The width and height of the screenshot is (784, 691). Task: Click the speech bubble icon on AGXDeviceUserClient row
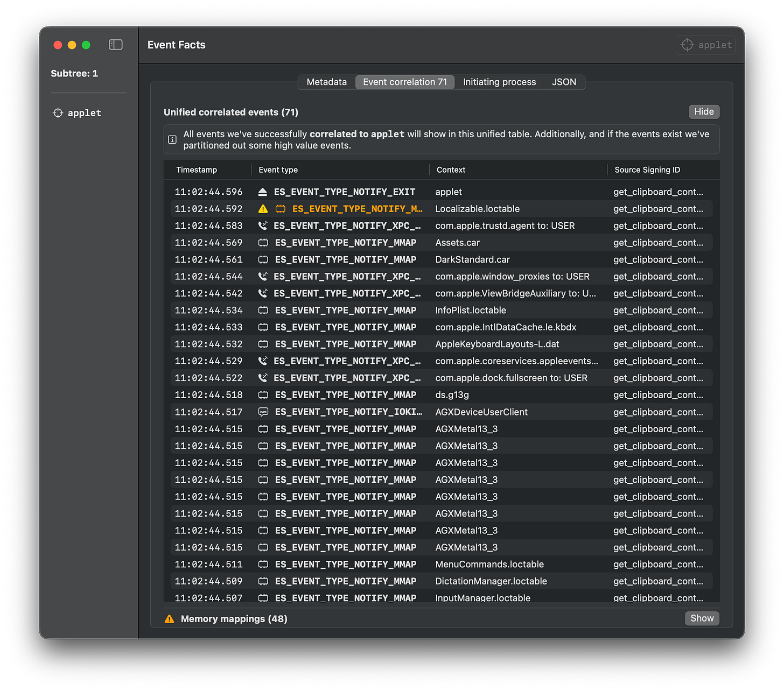pos(263,412)
